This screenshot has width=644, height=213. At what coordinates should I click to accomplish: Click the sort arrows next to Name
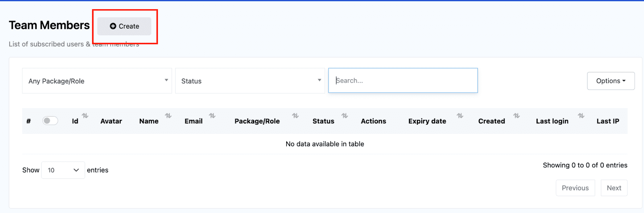[168, 116]
